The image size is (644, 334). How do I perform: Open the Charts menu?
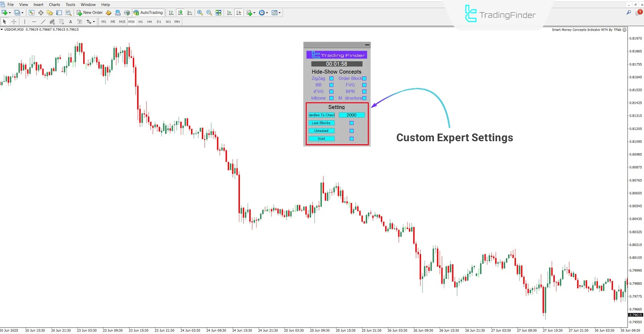(54, 4)
